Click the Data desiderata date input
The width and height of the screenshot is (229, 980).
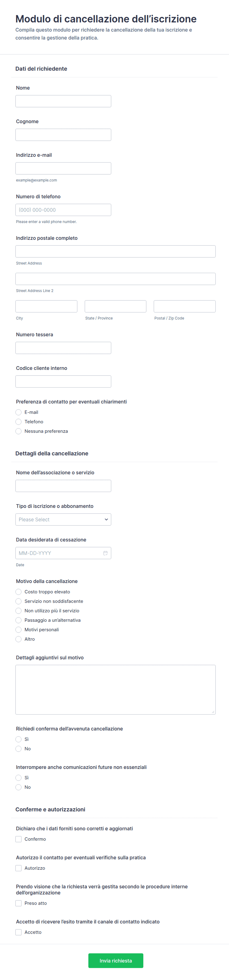coord(63,553)
